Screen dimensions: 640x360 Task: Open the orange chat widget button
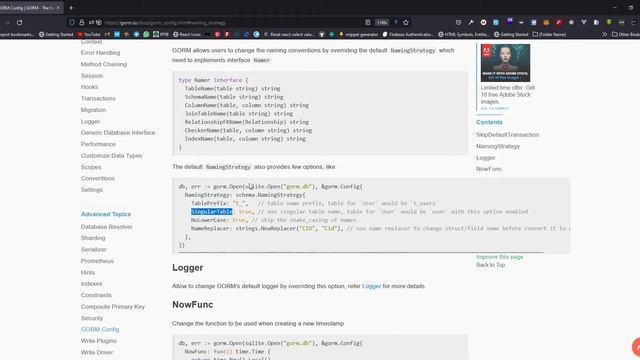(636, 347)
